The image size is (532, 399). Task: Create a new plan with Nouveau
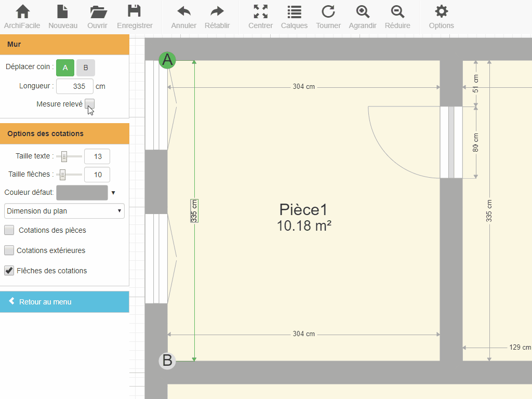click(63, 17)
